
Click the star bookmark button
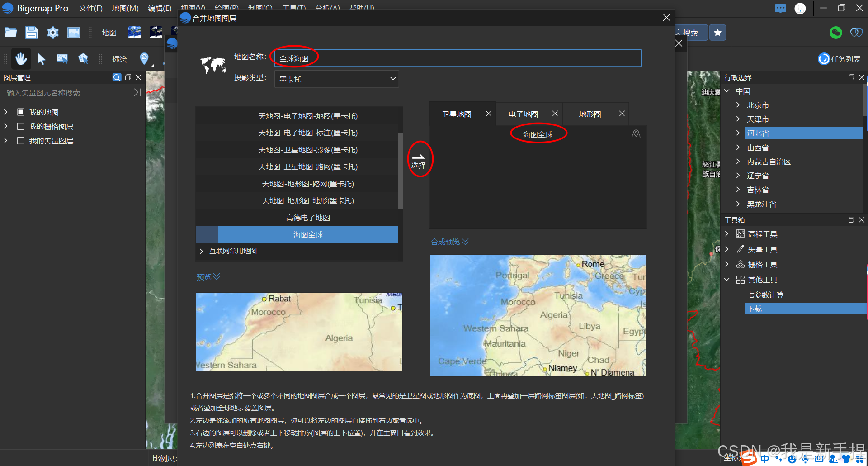[717, 33]
